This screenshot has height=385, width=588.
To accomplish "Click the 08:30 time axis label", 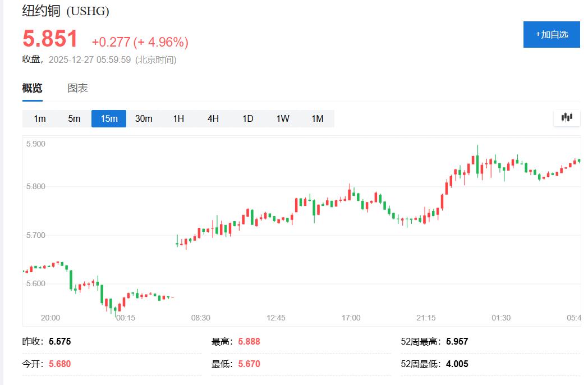I will 201,318.
